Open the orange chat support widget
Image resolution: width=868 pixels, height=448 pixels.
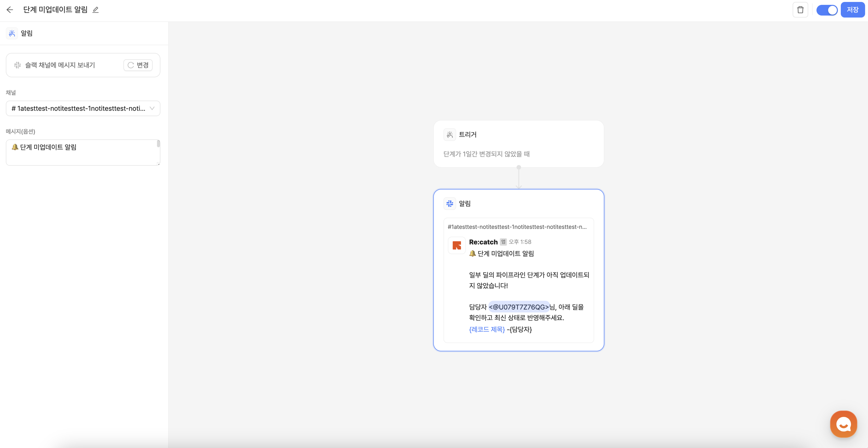[x=843, y=424]
